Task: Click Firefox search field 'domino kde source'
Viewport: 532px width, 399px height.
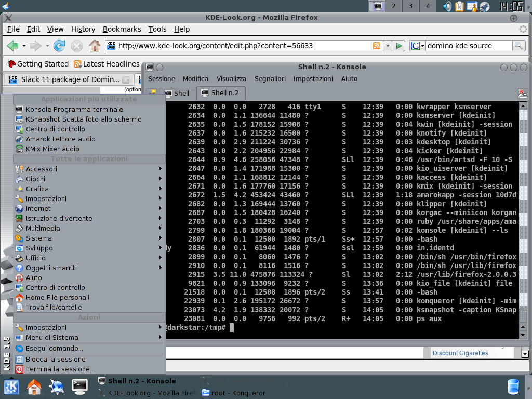Action: click(x=469, y=46)
